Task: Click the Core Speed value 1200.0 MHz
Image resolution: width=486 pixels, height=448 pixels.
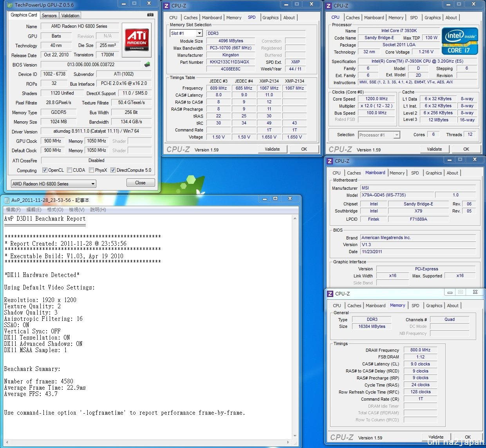Action: click(x=377, y=99)
